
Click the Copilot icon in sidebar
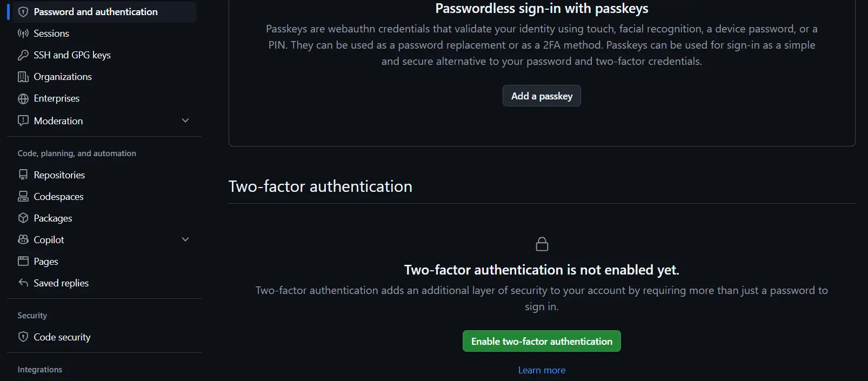tap(23, 239)
